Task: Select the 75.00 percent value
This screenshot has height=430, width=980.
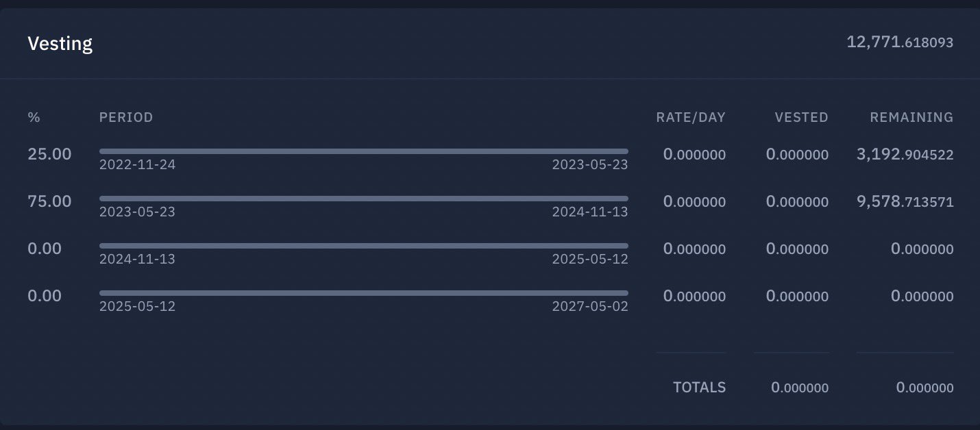Action: 49,201
